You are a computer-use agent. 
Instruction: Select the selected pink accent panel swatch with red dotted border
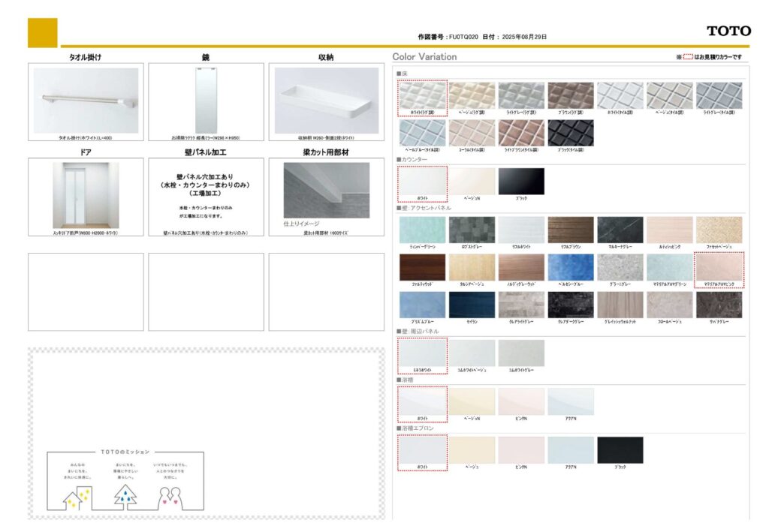(x=719, y=267)
